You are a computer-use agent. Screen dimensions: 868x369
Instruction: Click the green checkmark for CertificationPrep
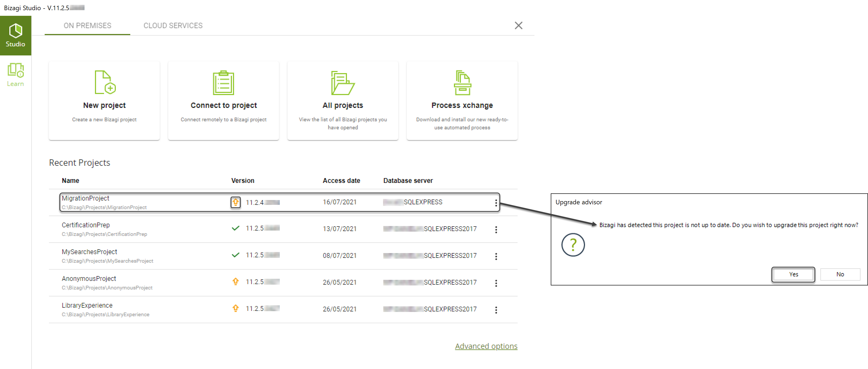pyautogui.click(x=236, y=228)
